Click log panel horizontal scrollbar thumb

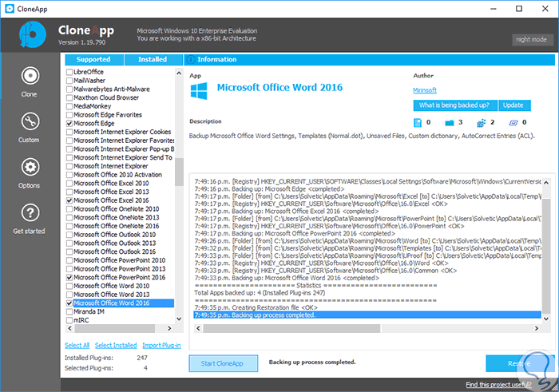point(291,328)
